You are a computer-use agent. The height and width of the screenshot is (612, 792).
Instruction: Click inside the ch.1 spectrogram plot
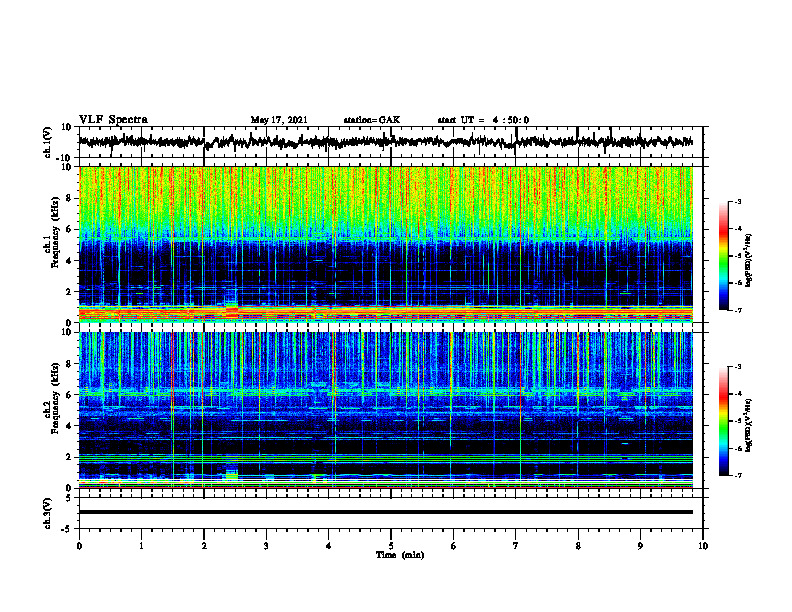(386, 244)
